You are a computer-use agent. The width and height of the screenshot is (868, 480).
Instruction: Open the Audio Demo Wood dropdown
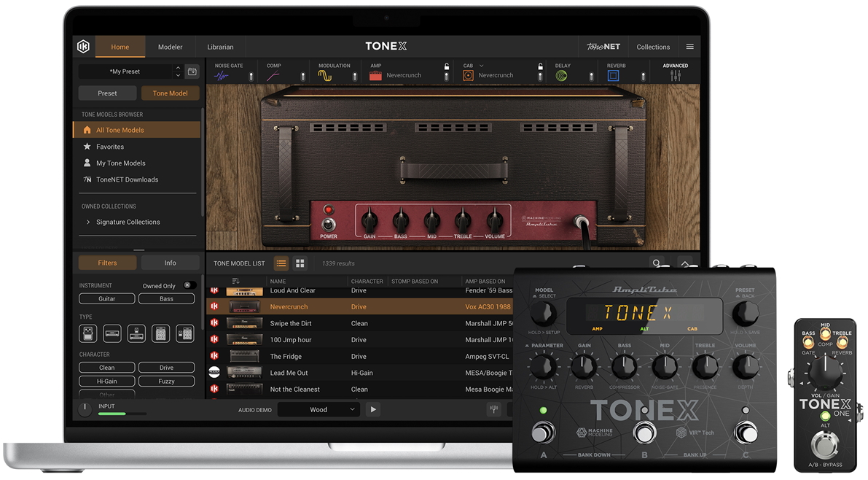pos(318,410)
